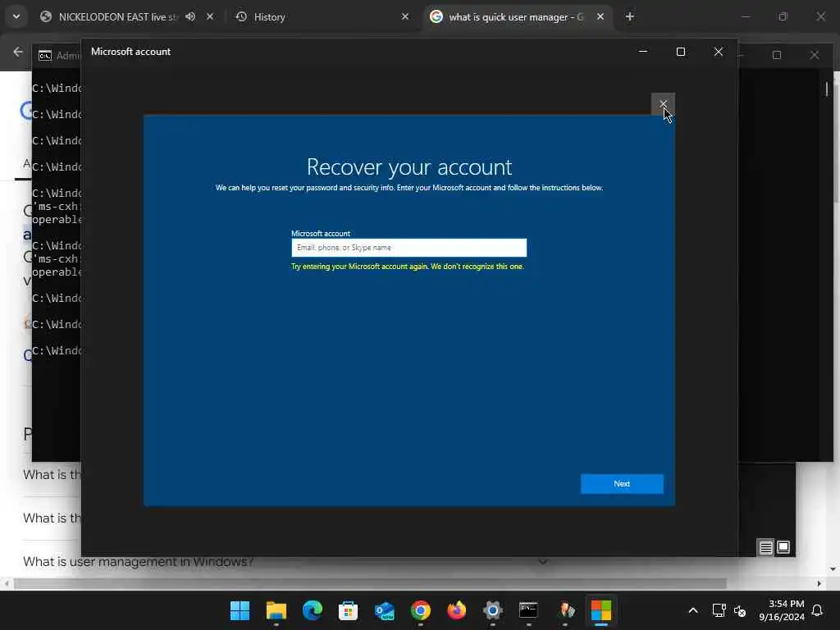840x630 pixels.
Task: Close the 'what is quick user manager' tab
Action: click(600, 16)
